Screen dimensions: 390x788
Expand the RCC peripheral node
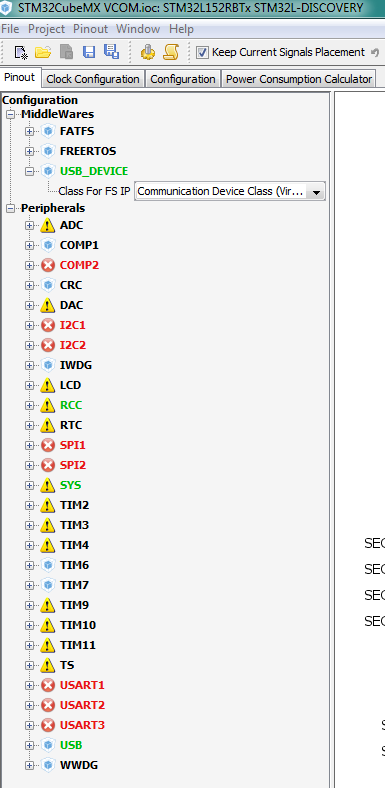(x=30, y=406)
